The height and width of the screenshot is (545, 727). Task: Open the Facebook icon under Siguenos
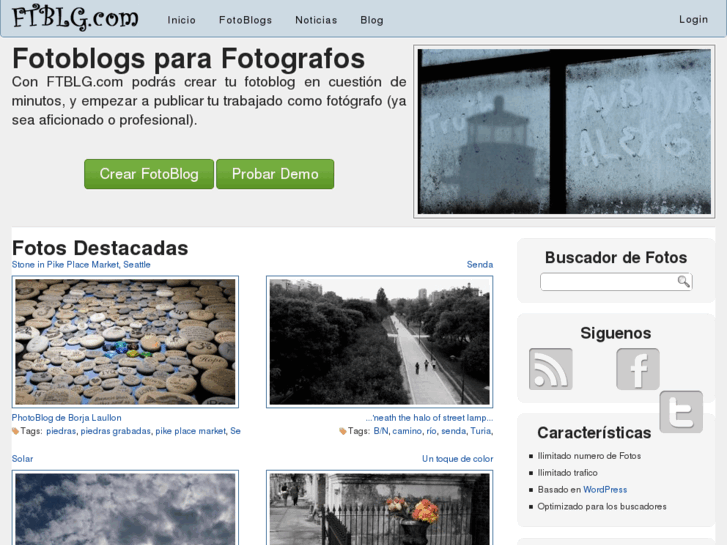pos(638,369)
